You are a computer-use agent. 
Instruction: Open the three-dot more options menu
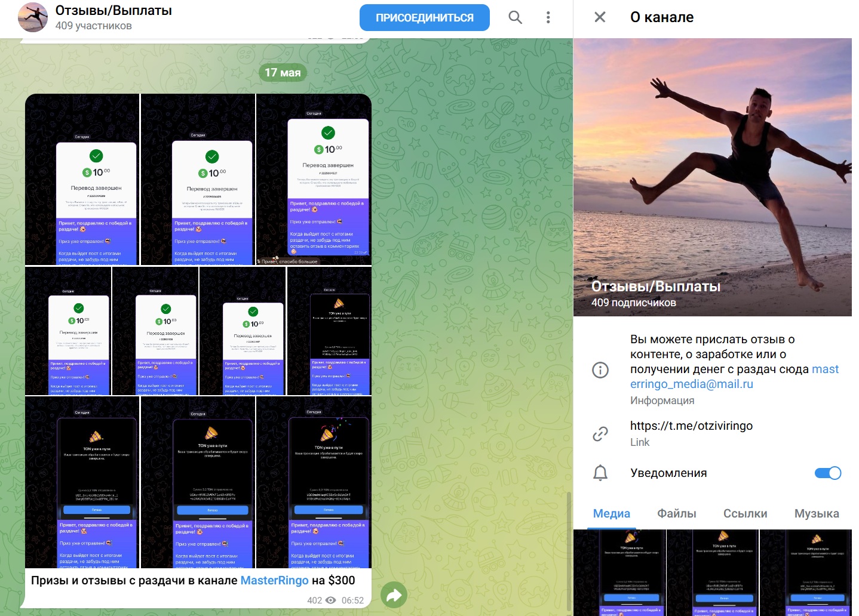point(548,17)
